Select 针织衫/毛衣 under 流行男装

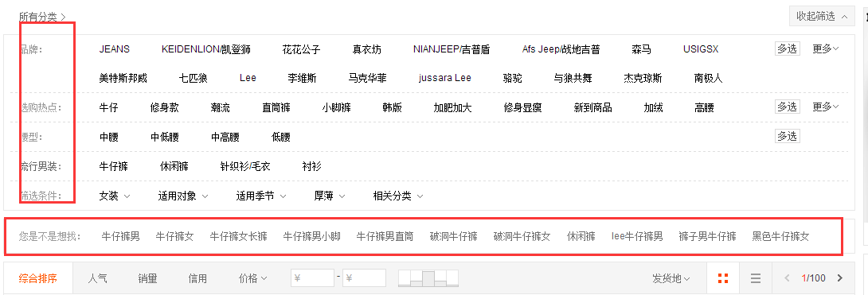[x=245, y=165]
